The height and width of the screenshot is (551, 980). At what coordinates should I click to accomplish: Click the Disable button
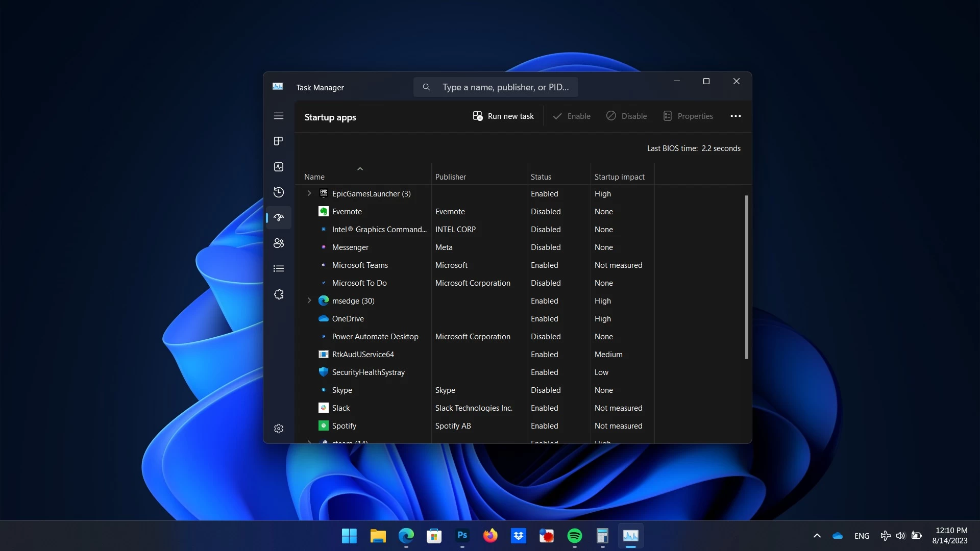click(626, 116)
